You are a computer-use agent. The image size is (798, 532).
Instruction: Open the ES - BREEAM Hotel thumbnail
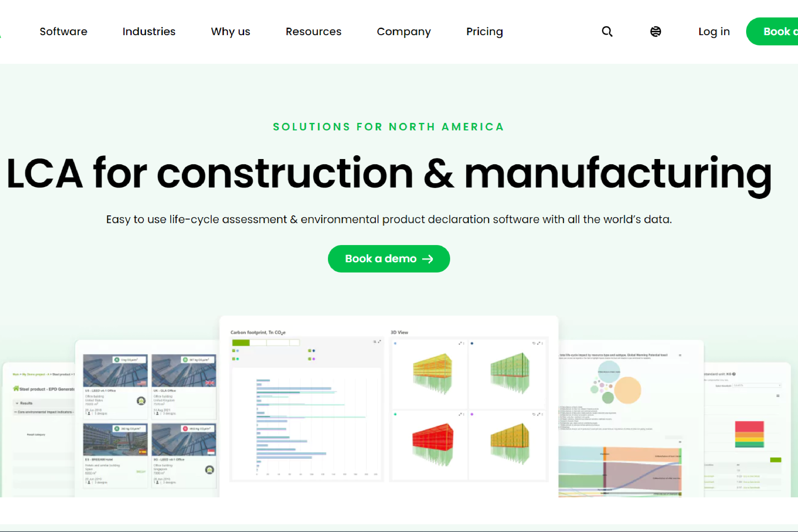115,439
